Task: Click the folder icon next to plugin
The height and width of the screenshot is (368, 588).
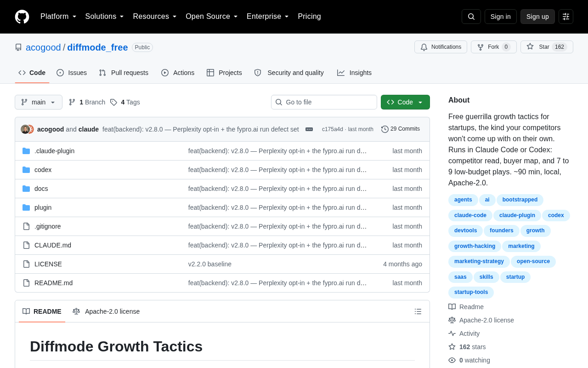Action: (x=26, y=207)
